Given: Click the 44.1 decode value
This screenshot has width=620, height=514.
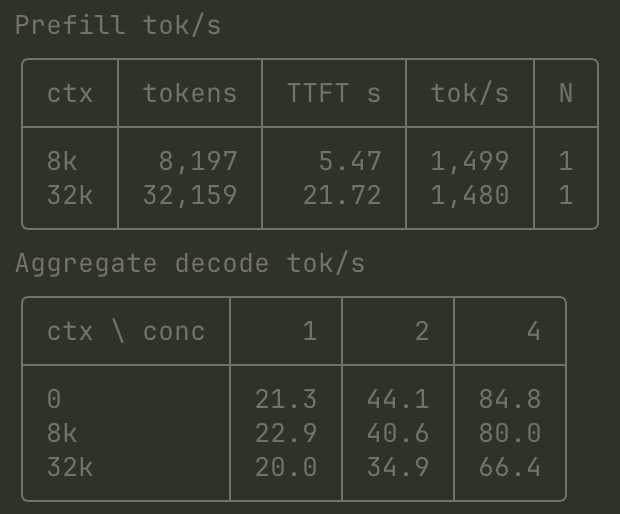Looking at the screenshot, I should (x=398, y=399).
